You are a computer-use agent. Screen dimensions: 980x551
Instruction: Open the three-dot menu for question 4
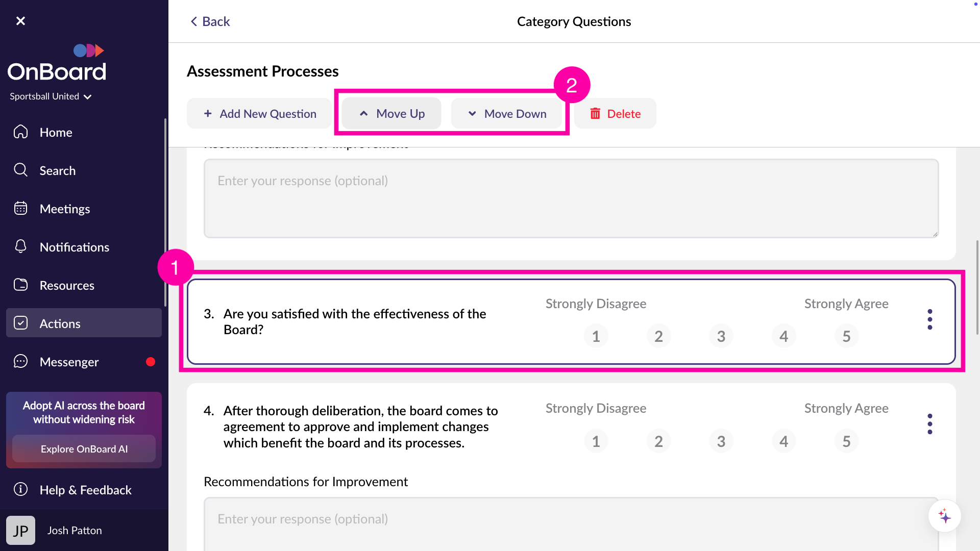930,424
